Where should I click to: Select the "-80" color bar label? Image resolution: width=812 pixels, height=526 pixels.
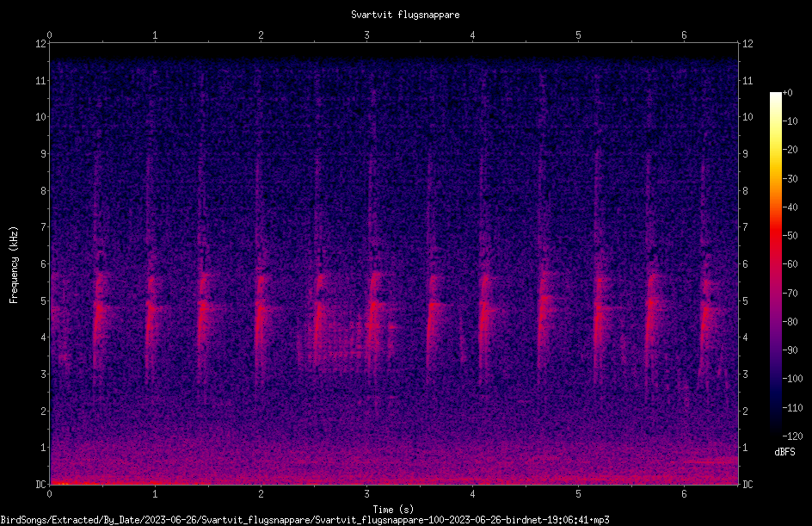[790, 322]
